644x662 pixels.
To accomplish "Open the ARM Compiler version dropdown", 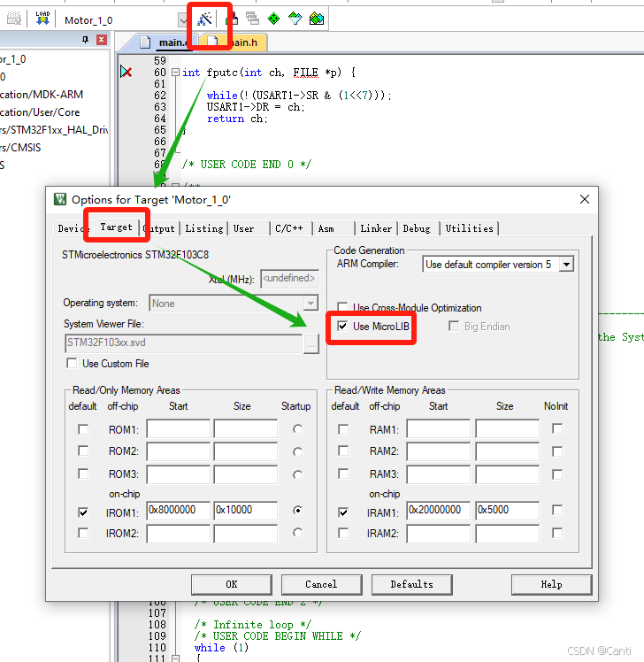I will [566, 265].
